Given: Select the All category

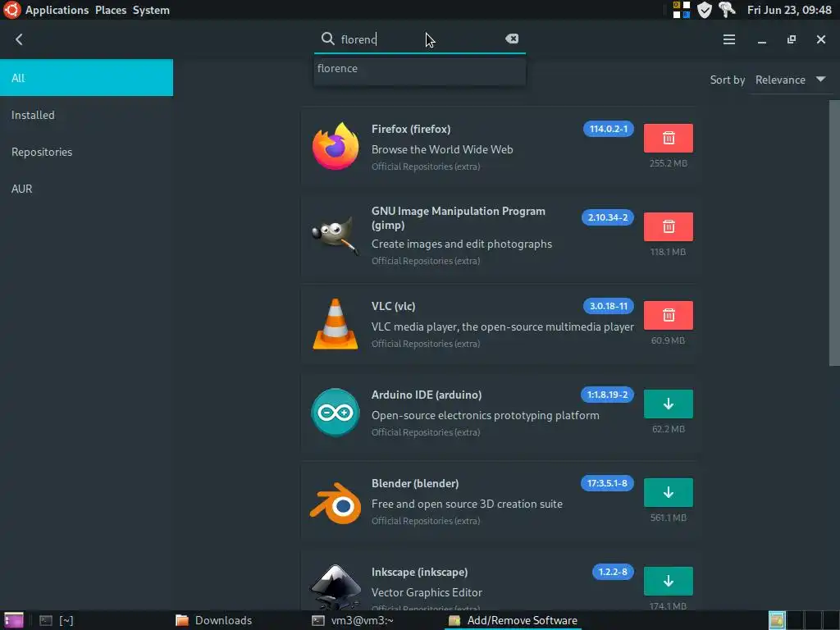Looking at the screenshot, I should pos(86,78).
